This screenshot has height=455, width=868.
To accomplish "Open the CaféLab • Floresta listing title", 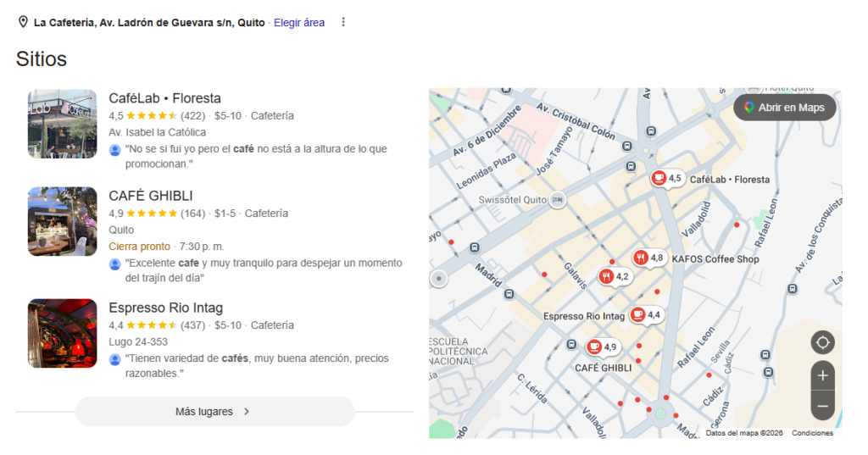I will [164, 98].
